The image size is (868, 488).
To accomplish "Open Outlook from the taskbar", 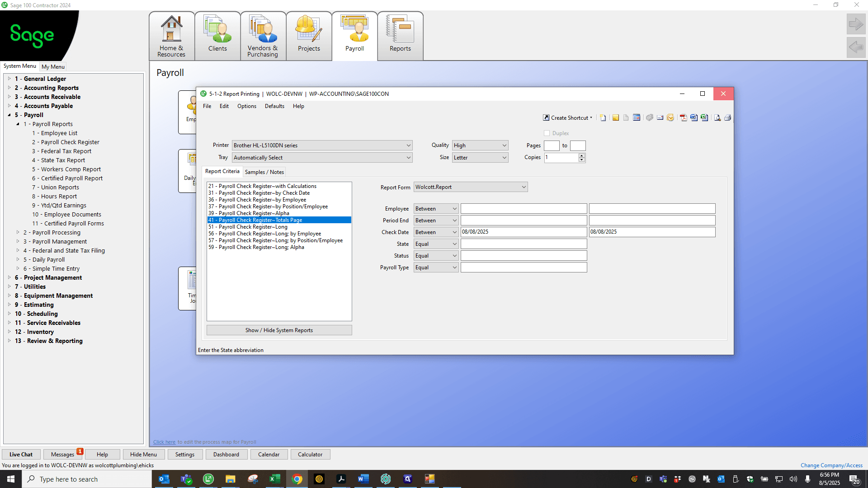I will point(164,479).
